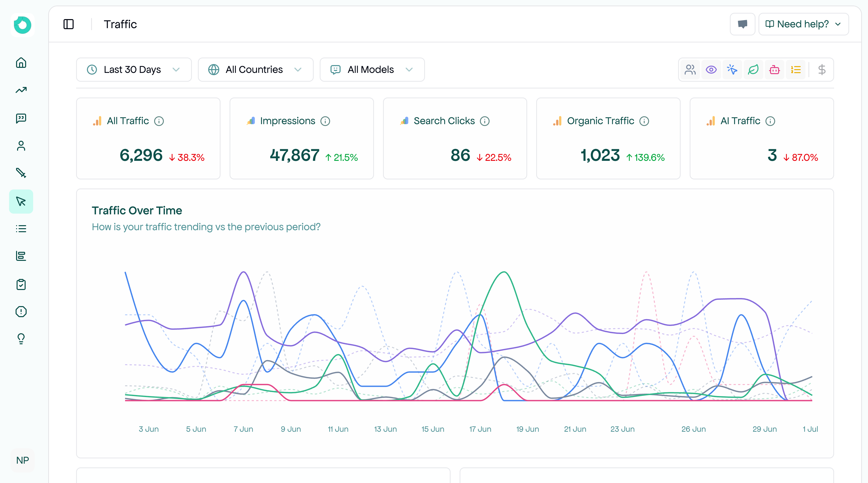Click the AI Traffic value 3
The image size is (868, 483).
click(772, 155)
